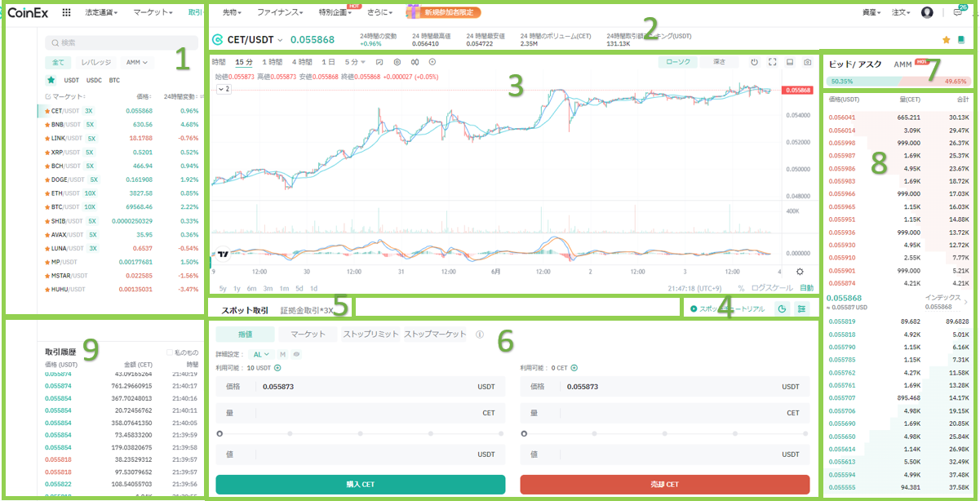Toggle 自動 scale on the chart
The image size is (980, 501).
tap(806, 288)
